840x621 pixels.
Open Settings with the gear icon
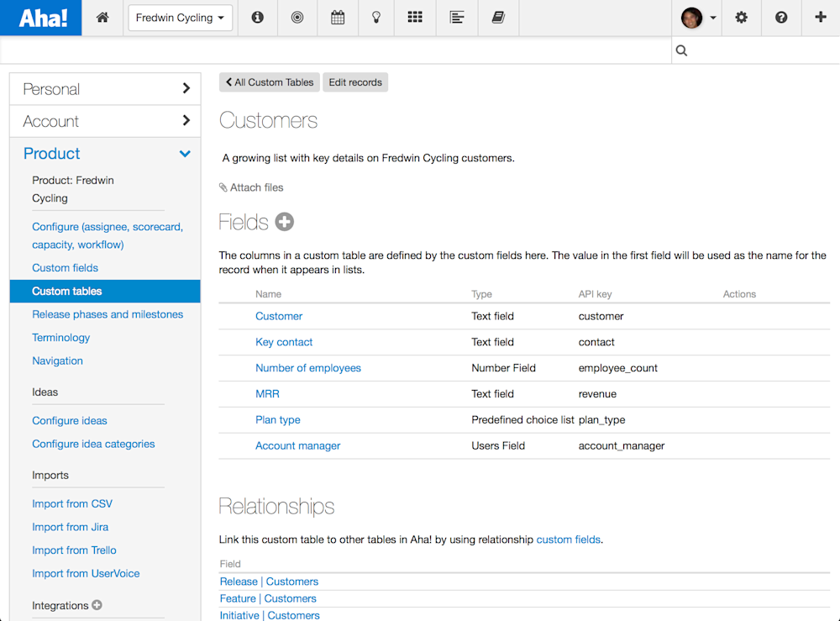coord(741,18)
